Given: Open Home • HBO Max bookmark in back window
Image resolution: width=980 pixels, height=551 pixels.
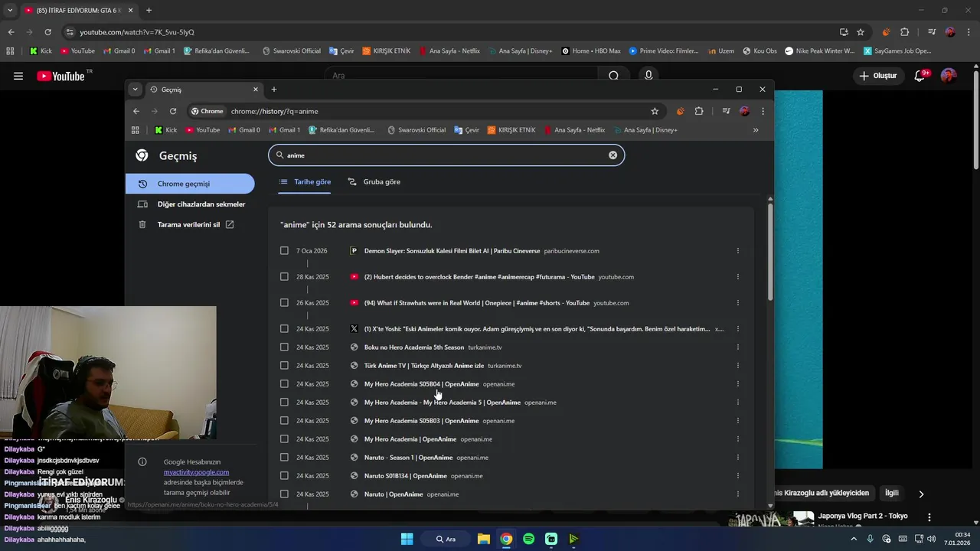Looking at the screenshot, I should pyautogui.click(x=591, y=51).
